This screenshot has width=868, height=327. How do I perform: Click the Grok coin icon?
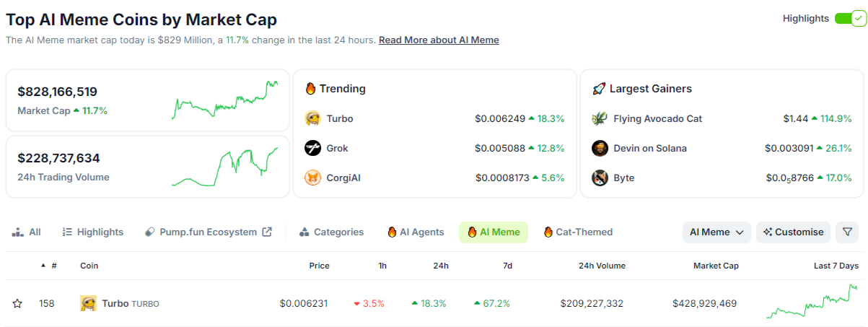(x=312, y=148)
